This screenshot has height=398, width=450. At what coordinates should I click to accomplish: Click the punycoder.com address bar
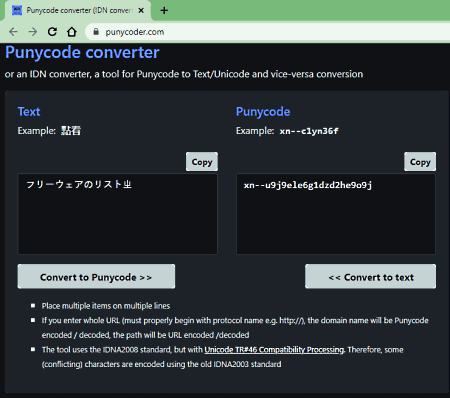coord(267,32)
